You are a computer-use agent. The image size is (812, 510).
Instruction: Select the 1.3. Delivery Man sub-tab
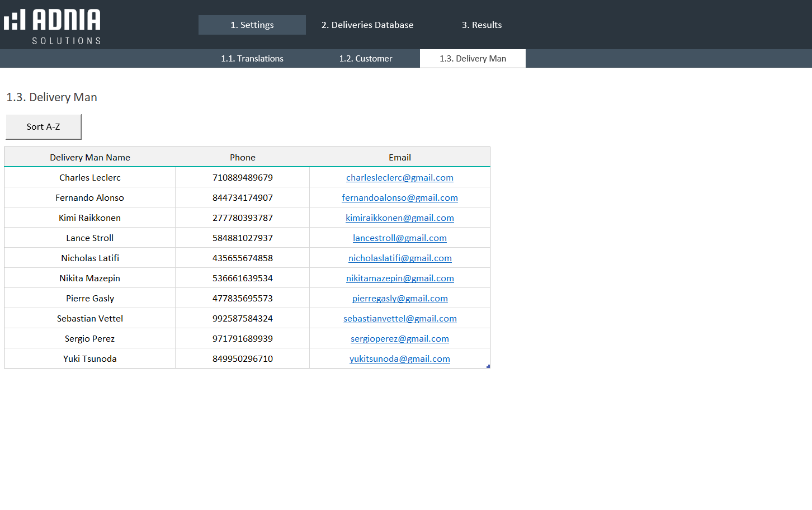point(473,59)
